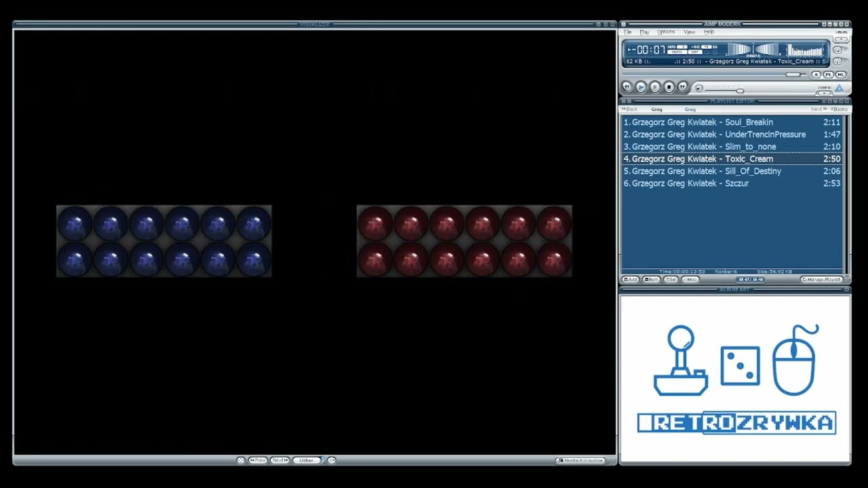The image size is (868, 488).
Task: Click the blue spheres visualization panel
Action: 164,241
